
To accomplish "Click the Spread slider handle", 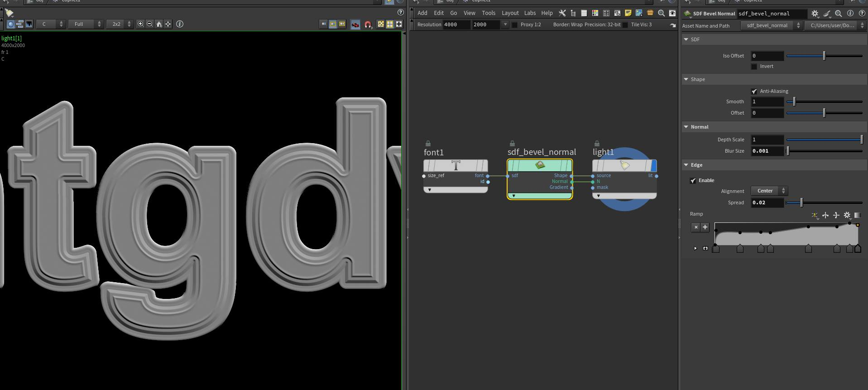I will pos(801,202).
